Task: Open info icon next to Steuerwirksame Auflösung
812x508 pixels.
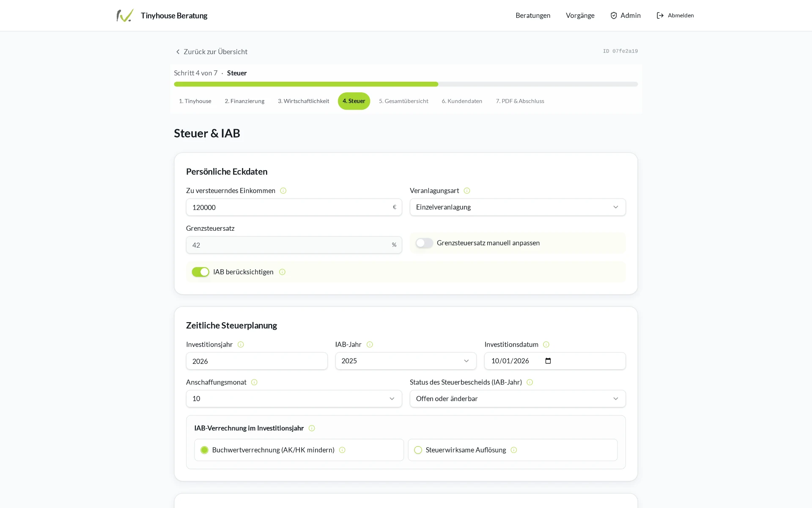Action: (514, 450)
